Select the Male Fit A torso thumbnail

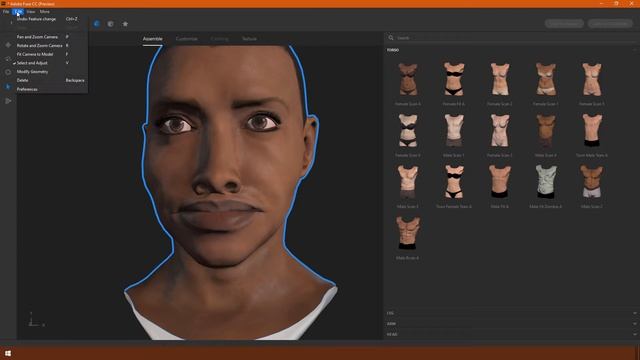pyautogui.click(x=500, y=183)
